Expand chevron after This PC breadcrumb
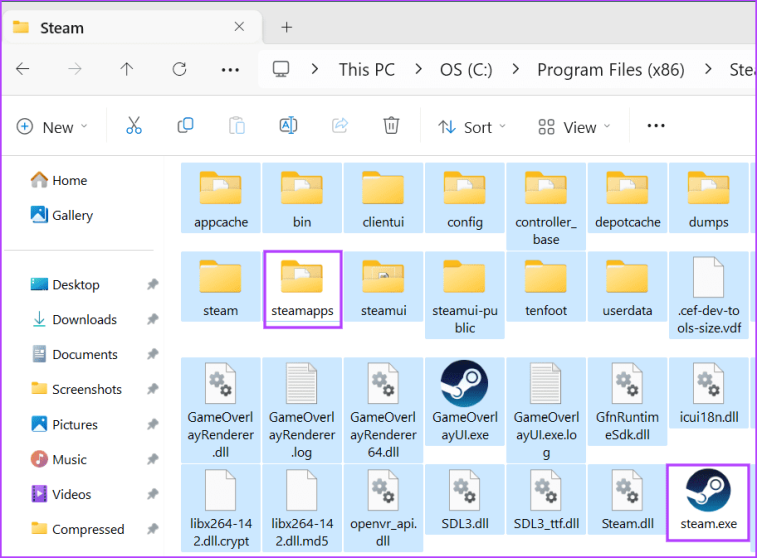 419,69
